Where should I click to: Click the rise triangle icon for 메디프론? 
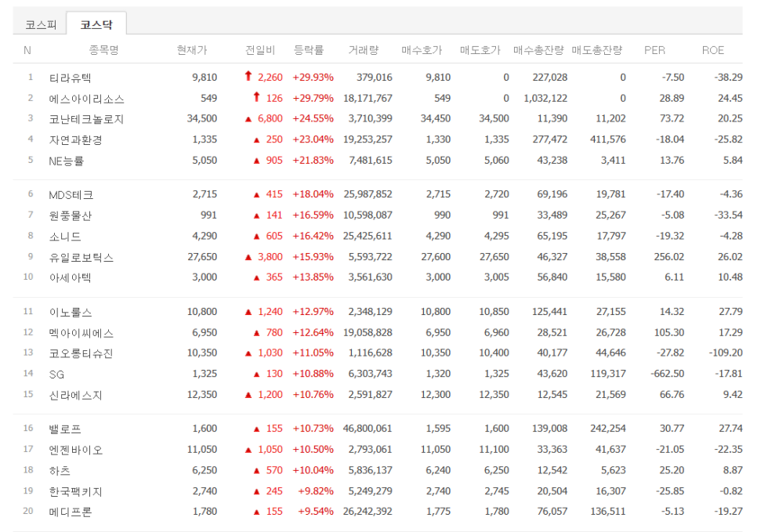pyautogui.click(x=255, y=512)
